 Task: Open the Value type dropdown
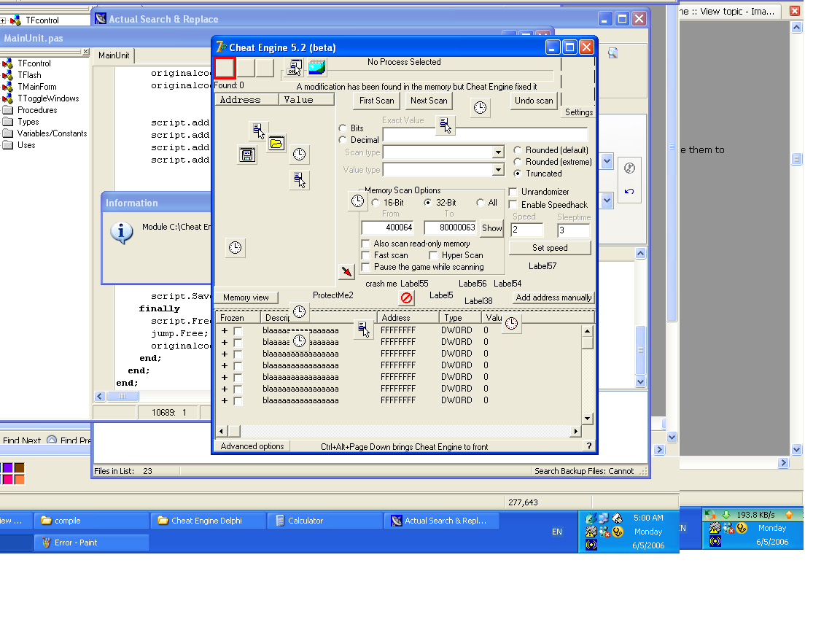tap(498, 170)
